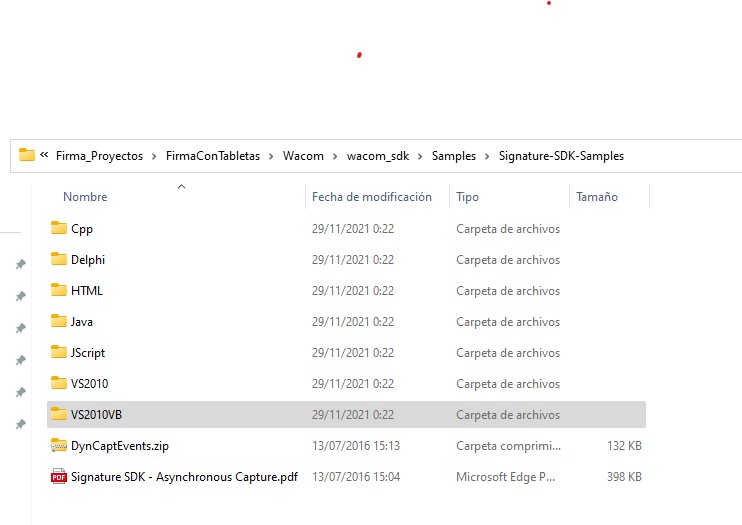Click the VS2010 folder icon
The image size is (742, 525).
pyautogui.click(x=59, y=383)
